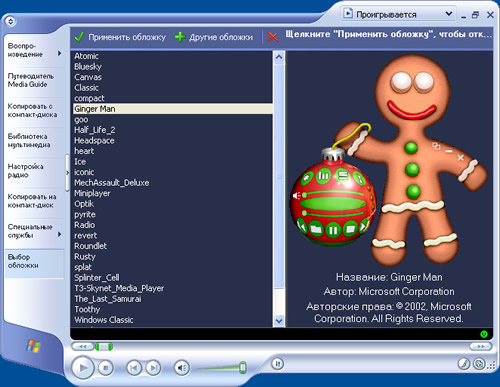Click the round up/down arrows button beside volume
The image size is (500, 387).
coord(277,364)
